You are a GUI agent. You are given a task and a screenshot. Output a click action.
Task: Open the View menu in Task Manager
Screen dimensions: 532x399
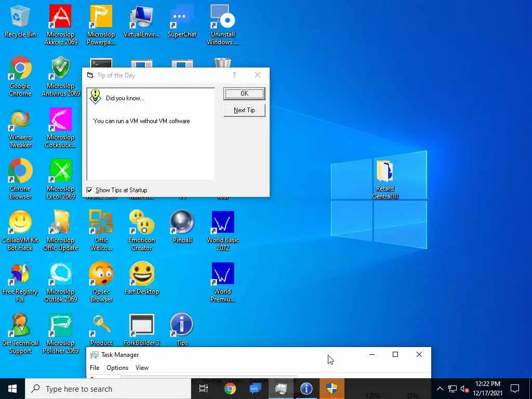tap(142, 368)
